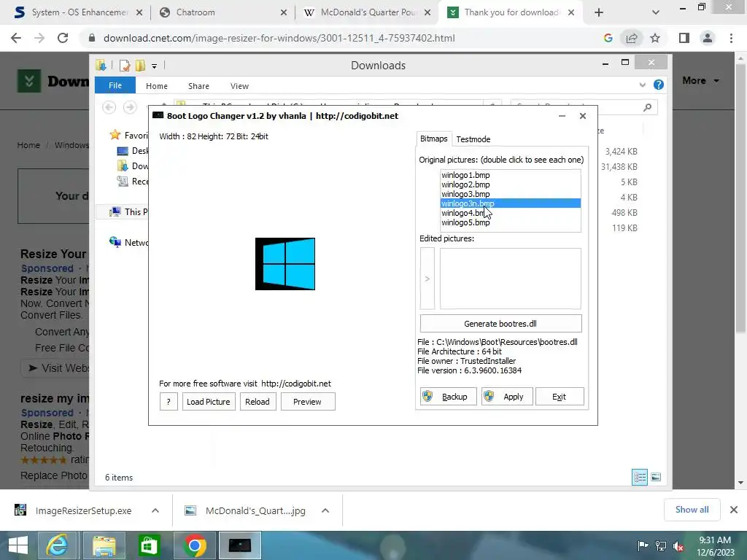Click the Preview button

coord(308,402)
